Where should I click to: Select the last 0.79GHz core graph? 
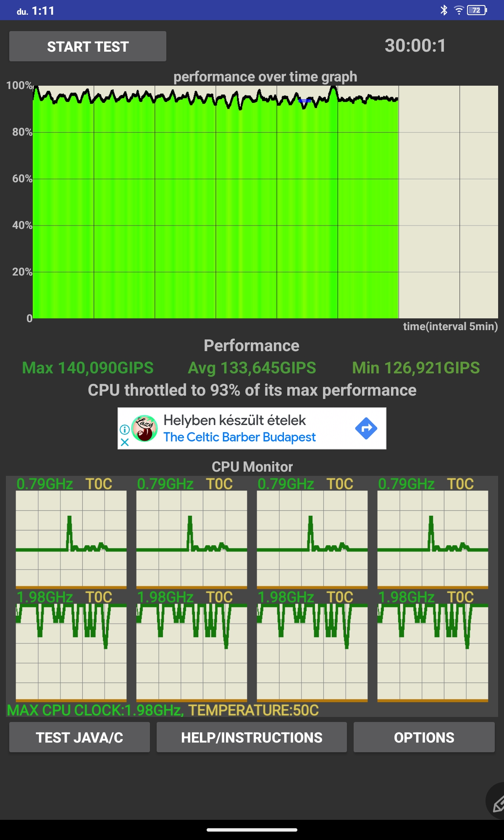[433, 539]
